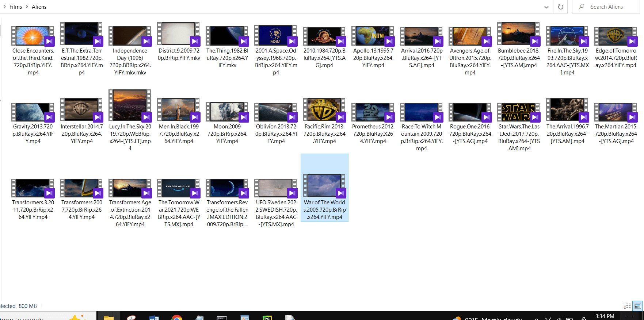
Task: Select the Close.Encounters.of.the.Third.Kind video thumbnail
Action: click(33, 36)
